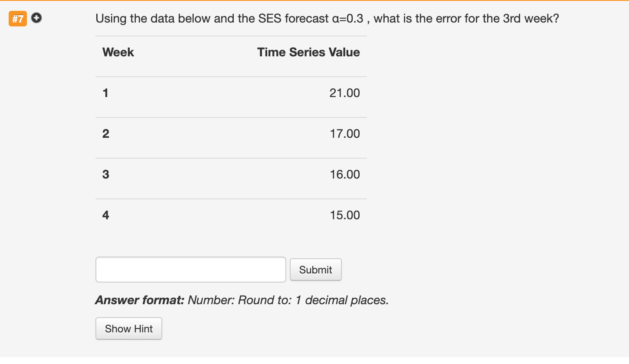Viewport: 629px width, 364px height.
Task: Click inside the answer input box
Action: click(x=190, y=269)
